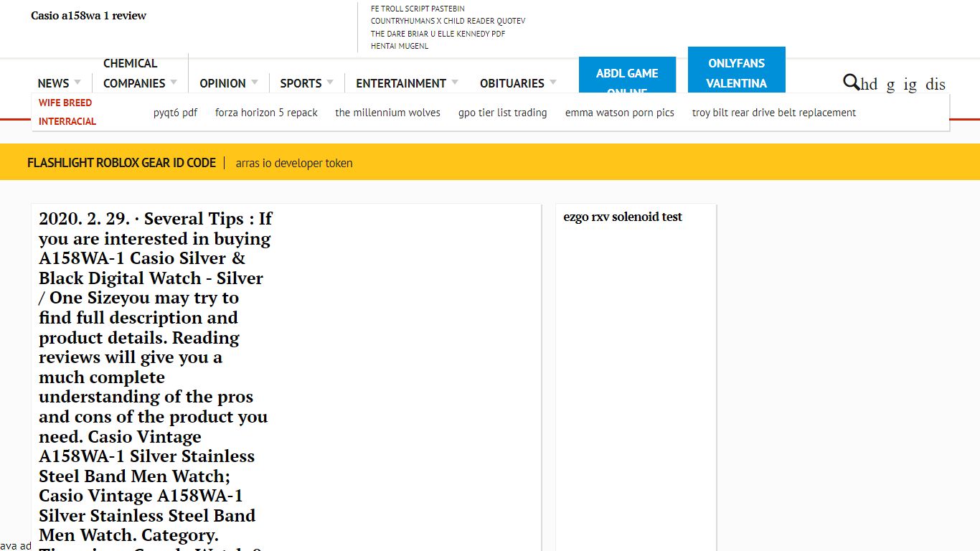Open the OPINION menu
Screen dimensions: 980x551
click(222, 83)
